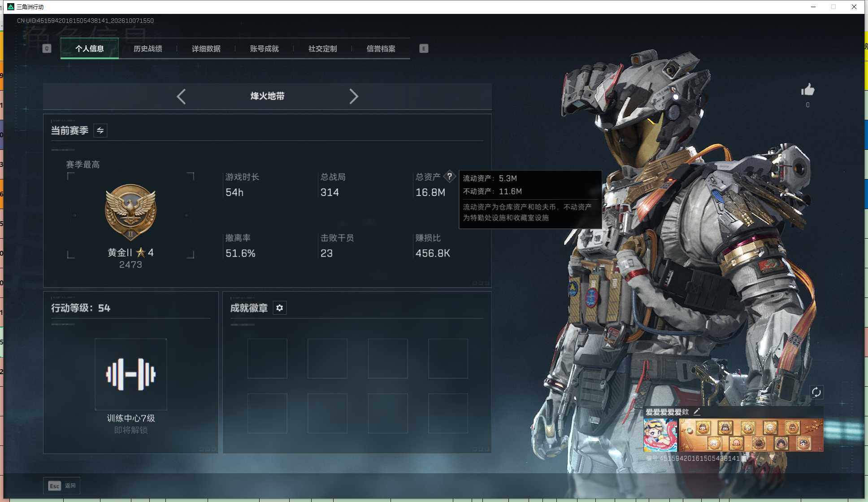Click the 游戏时长 54h value
The image size is (868, 502).
tap(234, 192)
